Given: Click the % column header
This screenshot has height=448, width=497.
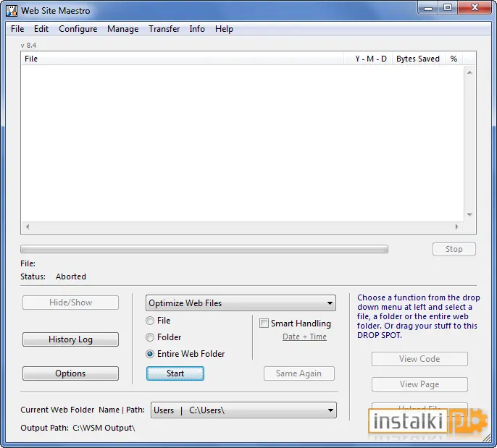Looking at the screenshot, I should pyautogui.click(x=454, y=59).
